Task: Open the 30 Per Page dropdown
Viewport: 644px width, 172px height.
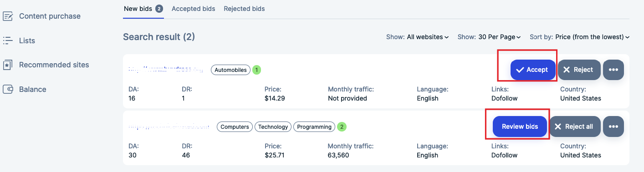Action: tap(500, 37)
